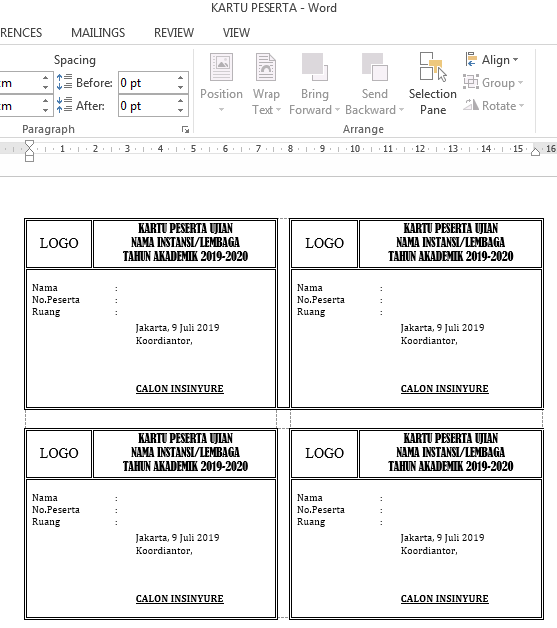Open the VIEW tab

[236, 32]
